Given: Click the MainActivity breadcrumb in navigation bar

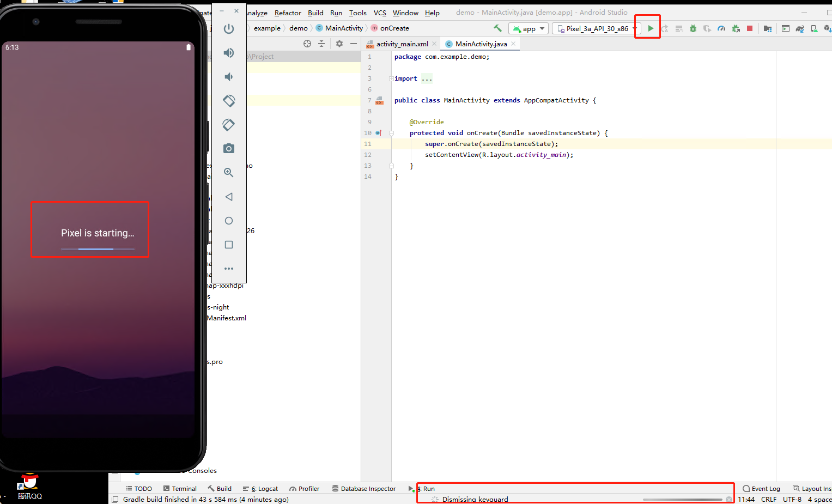Looking at the screenshot, I should (x=339, y=28).
